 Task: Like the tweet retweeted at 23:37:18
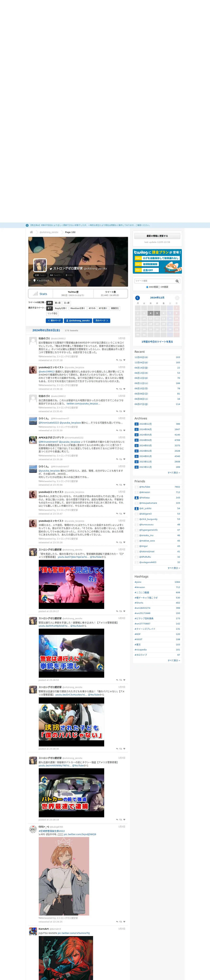point(124,360)
